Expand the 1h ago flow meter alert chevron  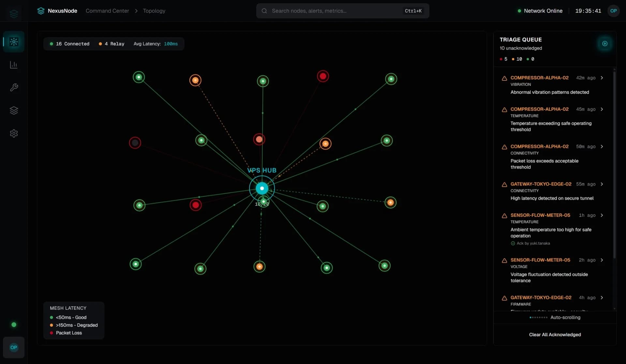pyautogui.click(x=602, y=215)
